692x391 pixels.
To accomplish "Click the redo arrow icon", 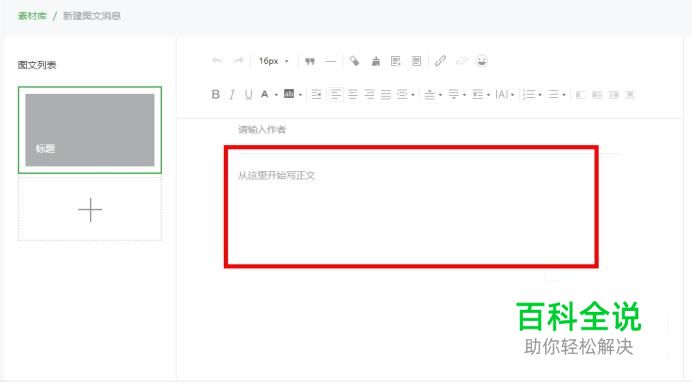I will [238, 60].
